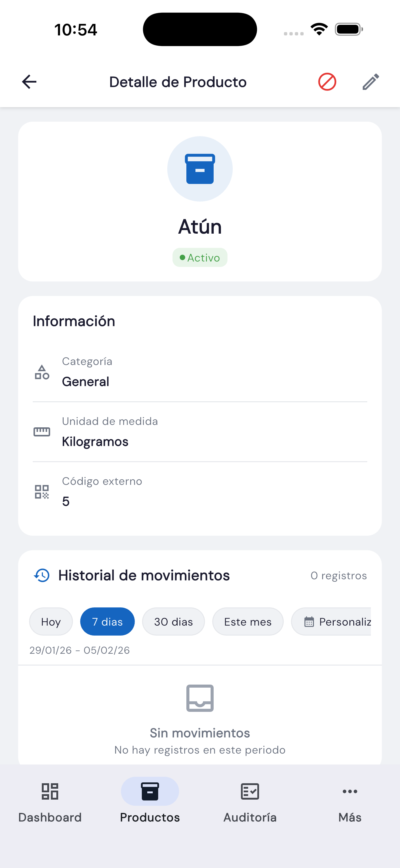
Task: Open the Más menu
Action: 350,802
